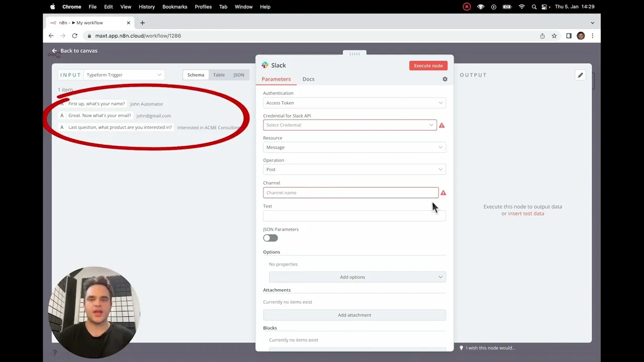Expand the Chrome tab search chevron
Viewport: 644px width, 362px height.
click(x=592, y=23)
